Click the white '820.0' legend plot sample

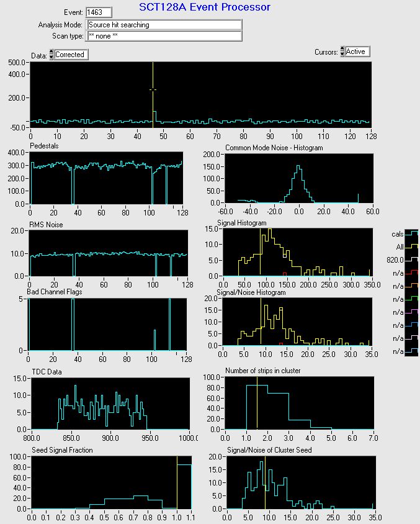click(413, 260)
